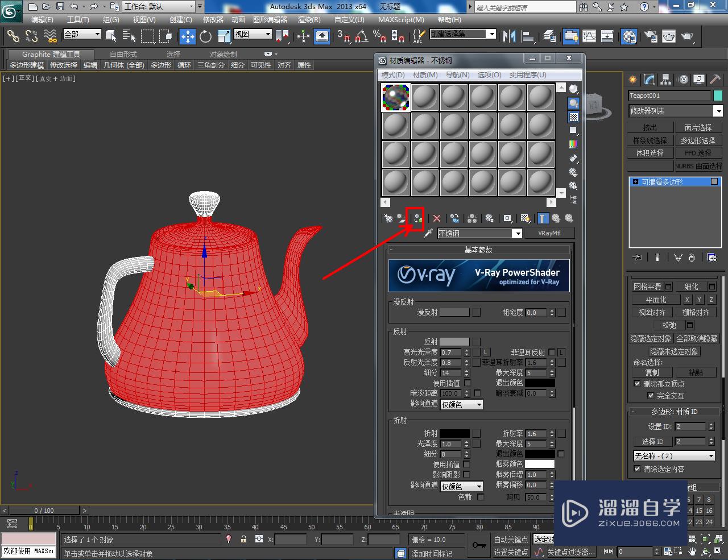The image size is (728, 560).
Task: Click Show Shaded Material in Viewport icon
Action: coord(525,218)
